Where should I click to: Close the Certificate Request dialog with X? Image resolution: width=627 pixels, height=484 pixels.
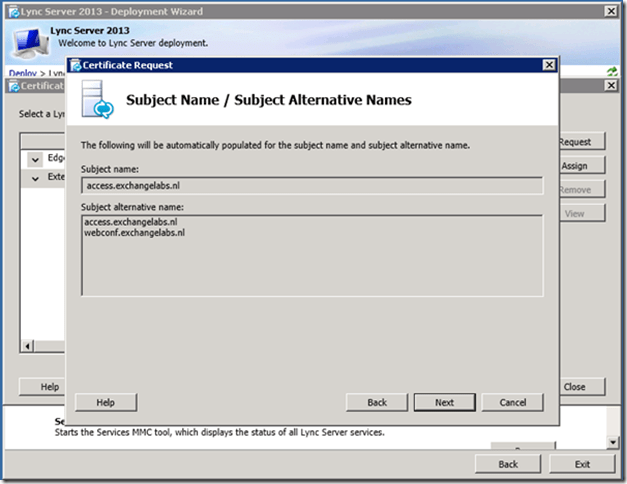tap(548, 65)
